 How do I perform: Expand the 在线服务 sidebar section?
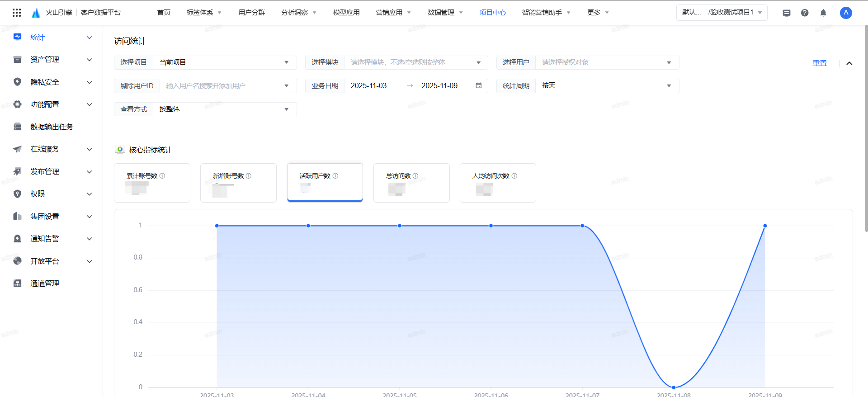(90, 149)
